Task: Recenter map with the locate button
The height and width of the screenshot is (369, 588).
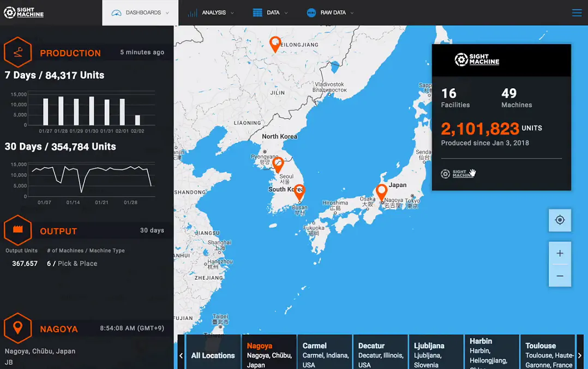Action: [560, 220]
